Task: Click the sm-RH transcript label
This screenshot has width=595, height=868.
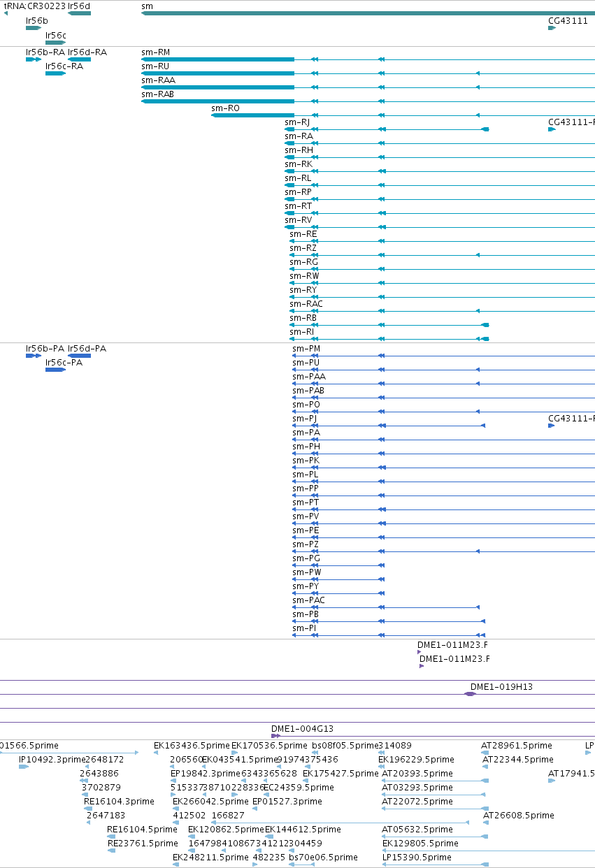Action: [299, 150]
